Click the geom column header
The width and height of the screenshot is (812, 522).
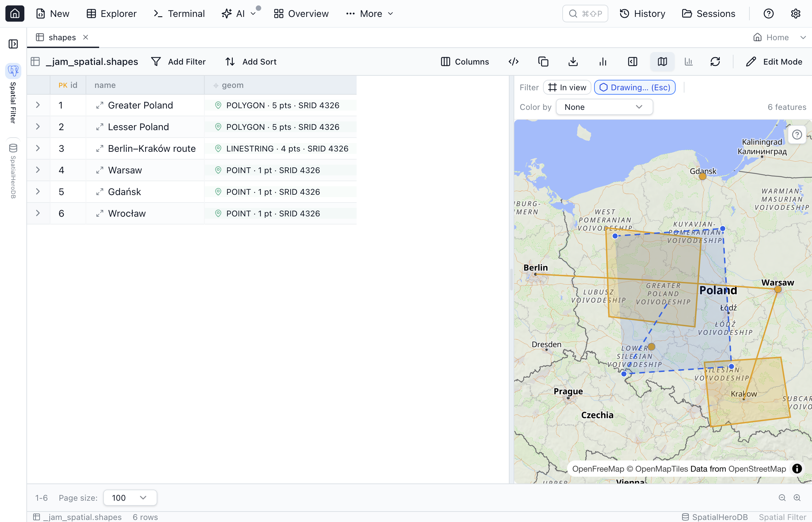tap(280, 85)
